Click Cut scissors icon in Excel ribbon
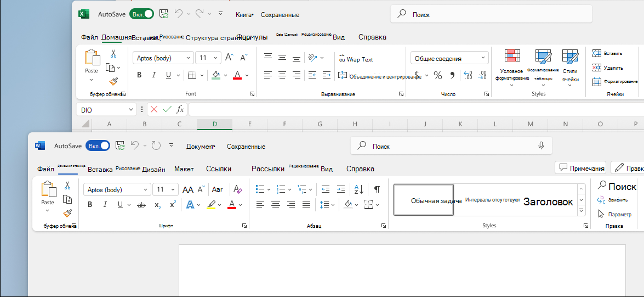644x297 pixels. click(113, 53)
